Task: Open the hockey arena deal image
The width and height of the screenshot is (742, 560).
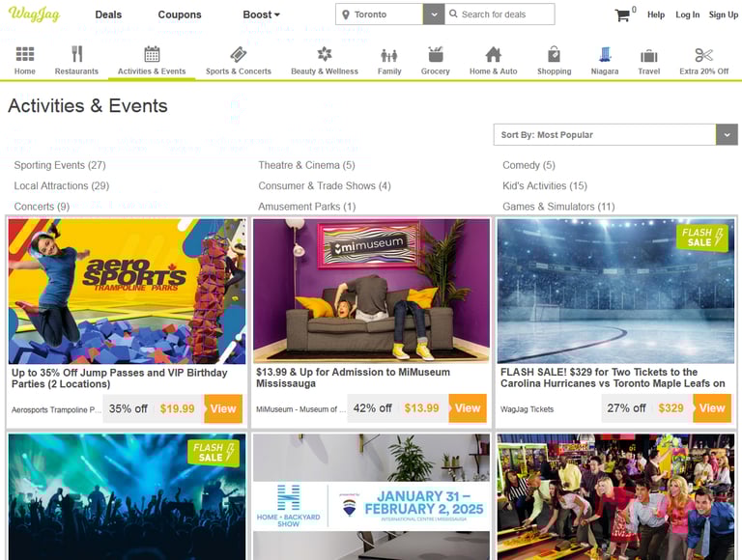Action: point(615,291)
